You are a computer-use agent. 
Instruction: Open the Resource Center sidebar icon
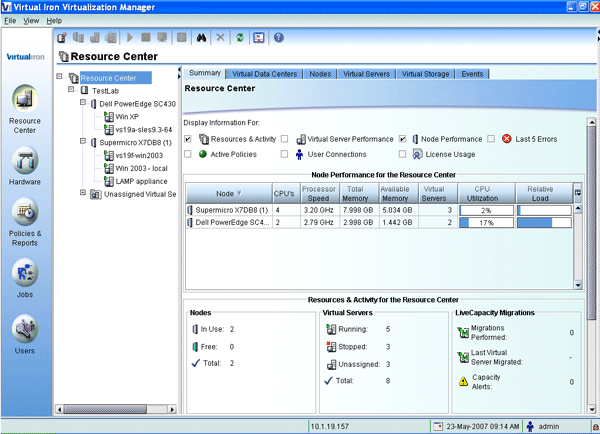tap(25, 99)
